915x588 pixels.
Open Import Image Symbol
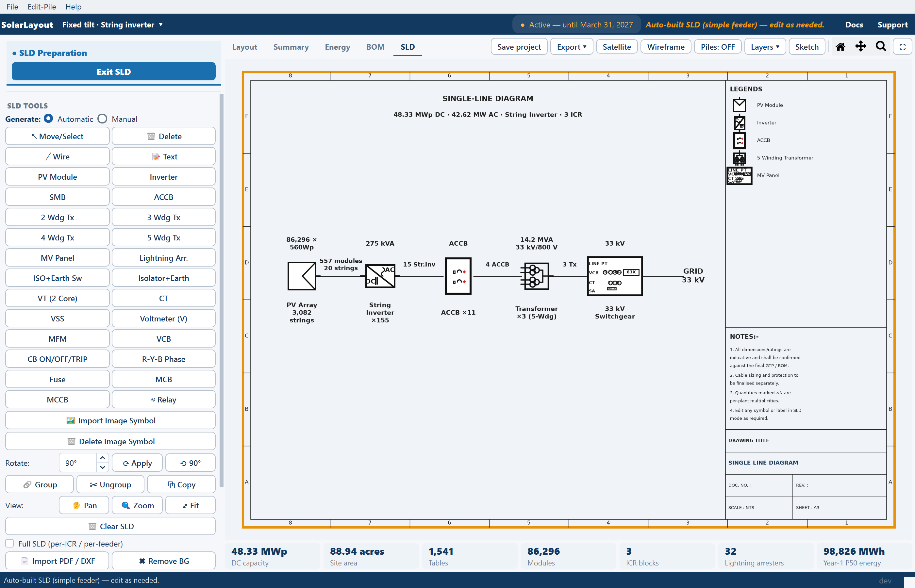pos(110,420)
